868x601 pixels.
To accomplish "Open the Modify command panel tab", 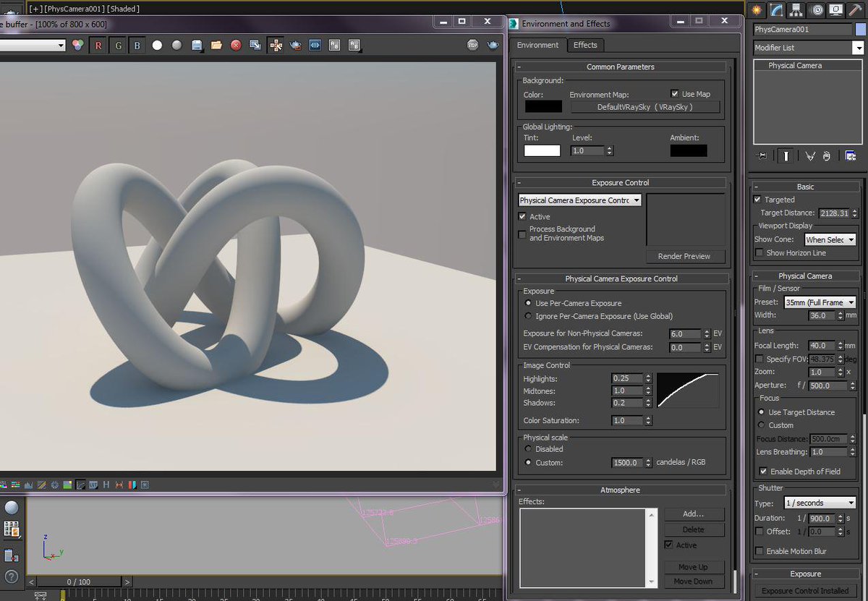I will tap(777, 9).
